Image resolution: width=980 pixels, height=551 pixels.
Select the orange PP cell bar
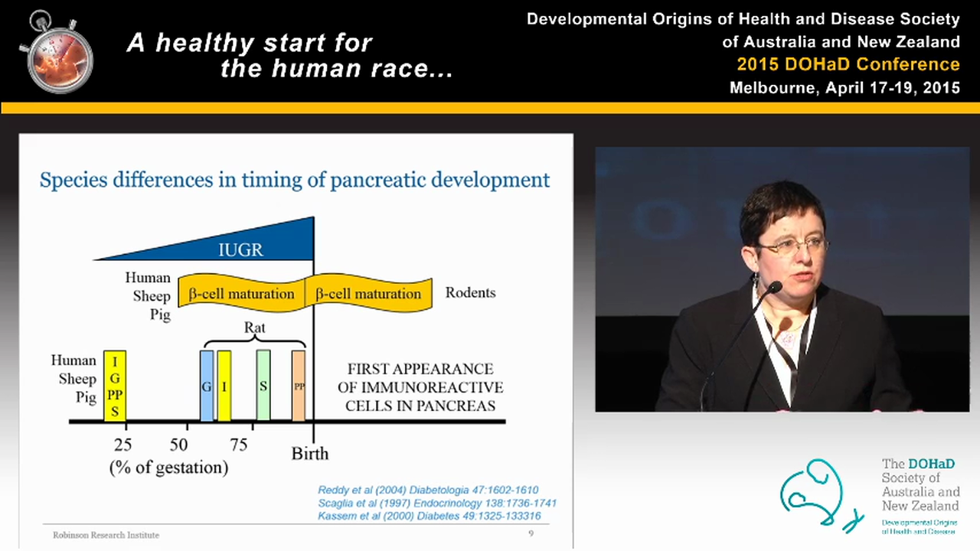299,386
